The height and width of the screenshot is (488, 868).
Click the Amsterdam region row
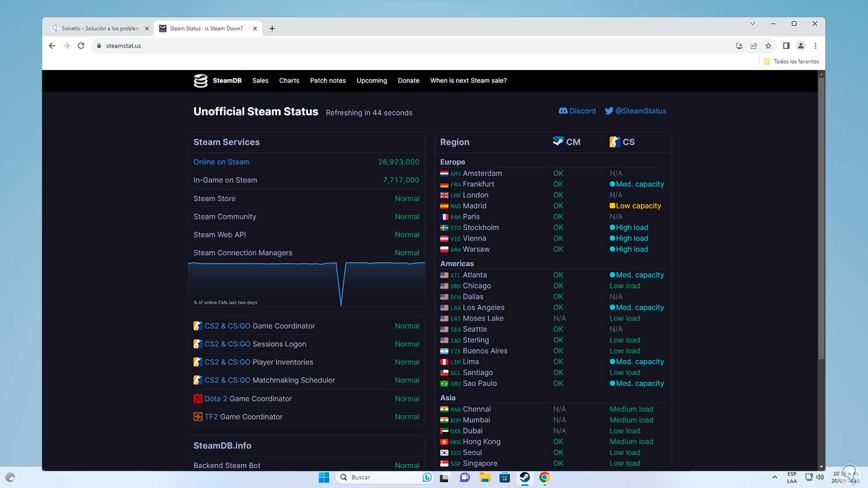[553, 173]
